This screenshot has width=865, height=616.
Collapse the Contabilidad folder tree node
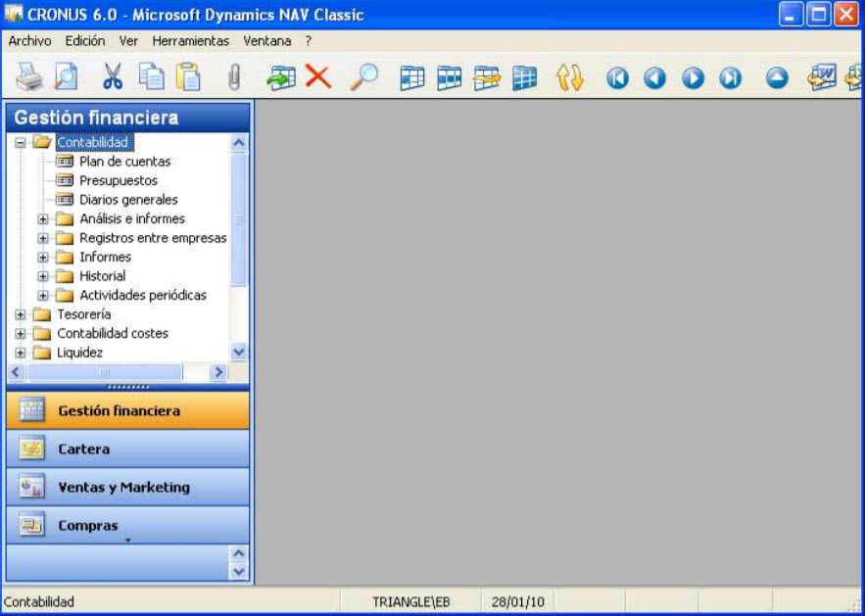pyautogui.click(x=21, y=143)
